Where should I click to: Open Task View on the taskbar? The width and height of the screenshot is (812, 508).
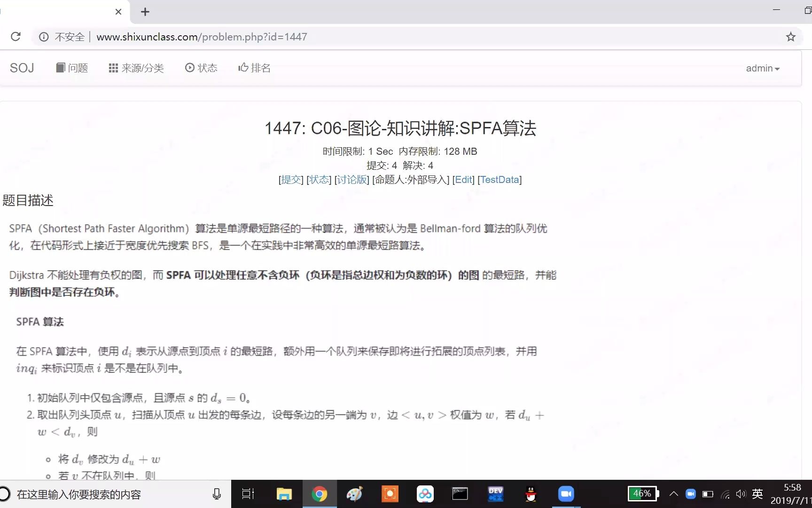[x=248, y=494]
